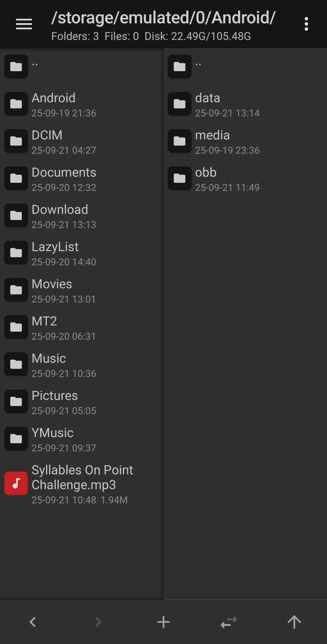327x644 pixels.
Task: Tap the music file icon for the mp3
Action: pos(15,483)
